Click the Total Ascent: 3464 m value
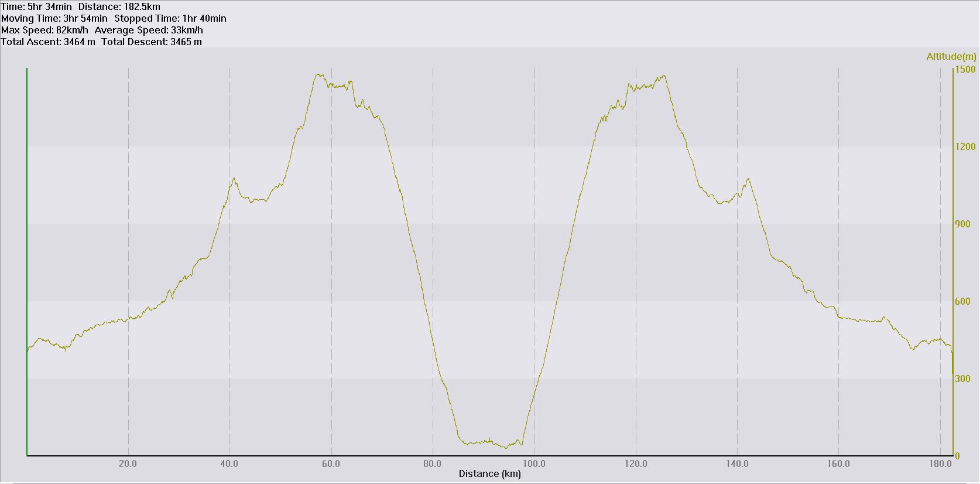 click(48, 42)
